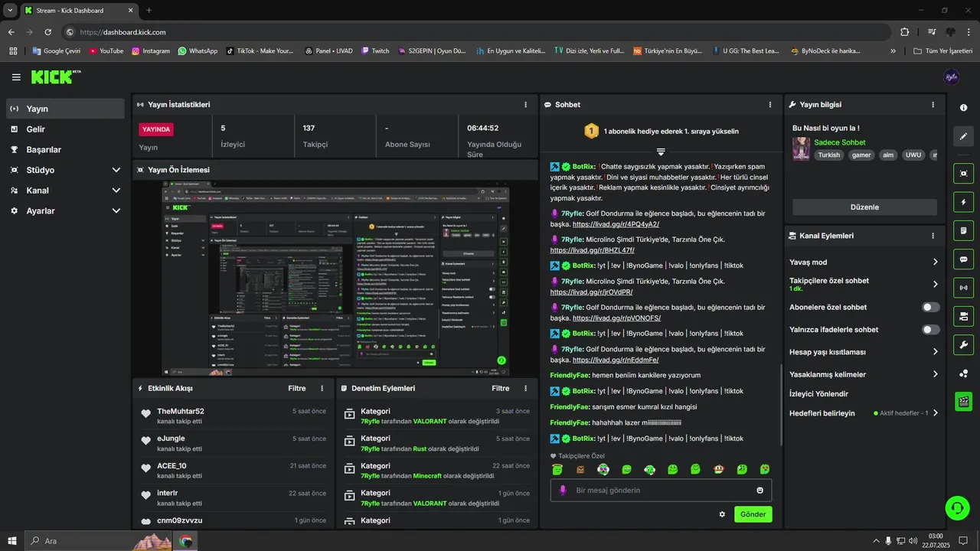Open the Sohbet panel three-dot menu
The height and width of the screenshot is (551, 980).
tap(770, 105)
